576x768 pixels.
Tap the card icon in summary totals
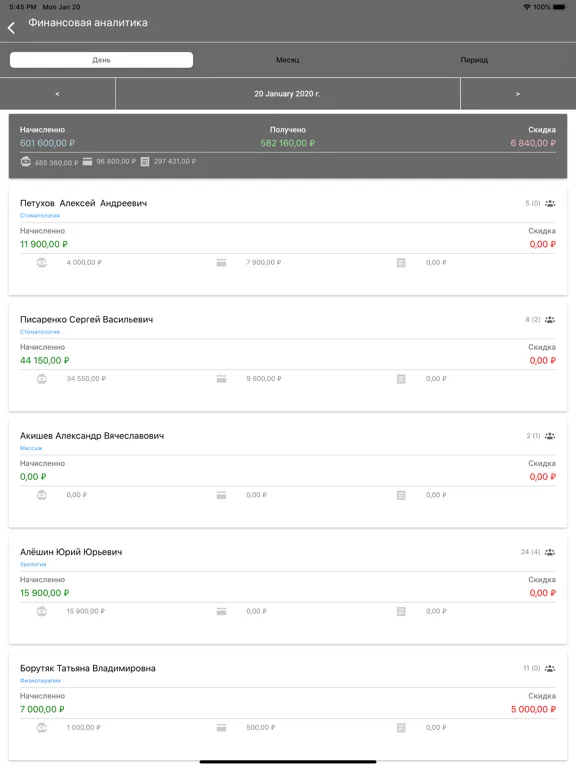coord(87,161)
